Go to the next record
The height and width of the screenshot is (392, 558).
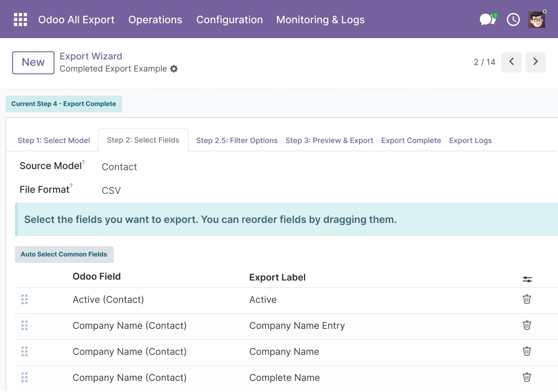tap(536, 62)
